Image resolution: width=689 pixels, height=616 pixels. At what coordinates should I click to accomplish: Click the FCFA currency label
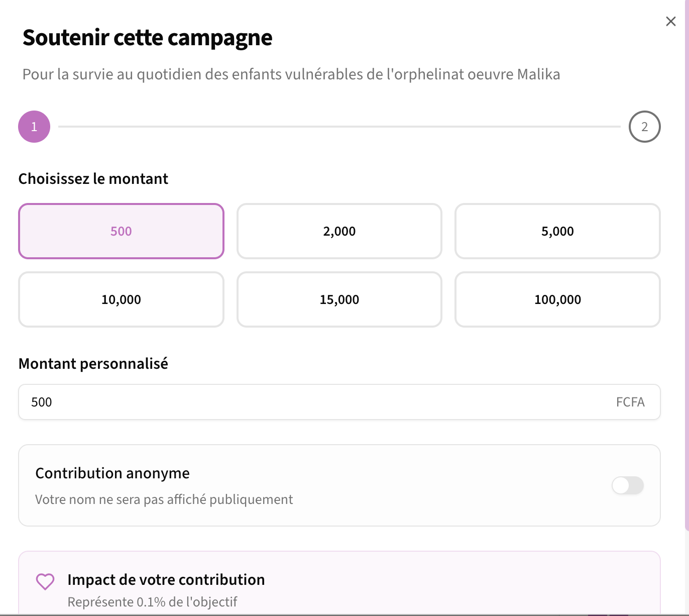tap(631, 402)
